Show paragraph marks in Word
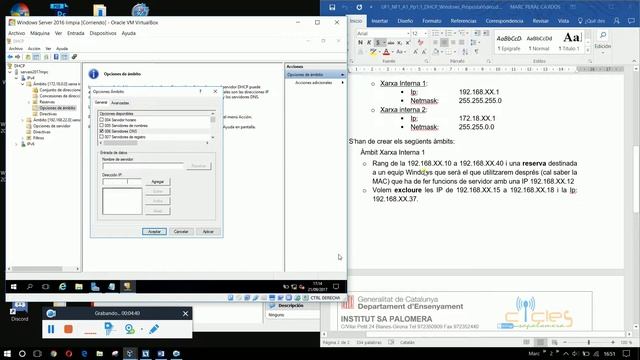 coord(476,52)
